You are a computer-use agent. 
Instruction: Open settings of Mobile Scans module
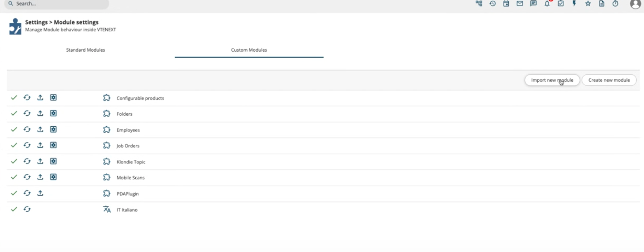(x=53, y=177)
